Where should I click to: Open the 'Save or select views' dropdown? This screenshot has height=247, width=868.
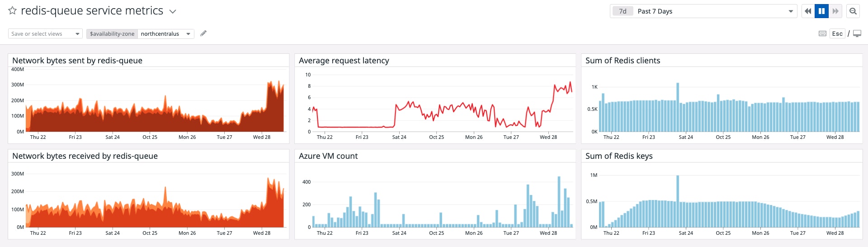tap(45, 34)
